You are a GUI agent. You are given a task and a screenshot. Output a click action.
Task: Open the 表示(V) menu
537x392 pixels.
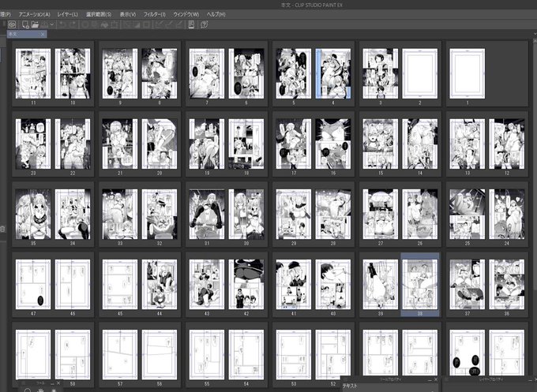(x=128, y=14)
